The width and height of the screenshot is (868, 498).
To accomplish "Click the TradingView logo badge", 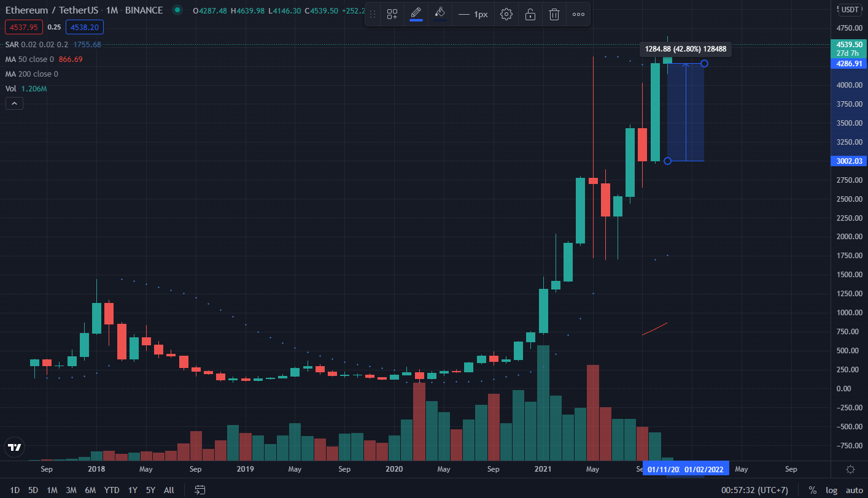I will (x=15, y=448).
